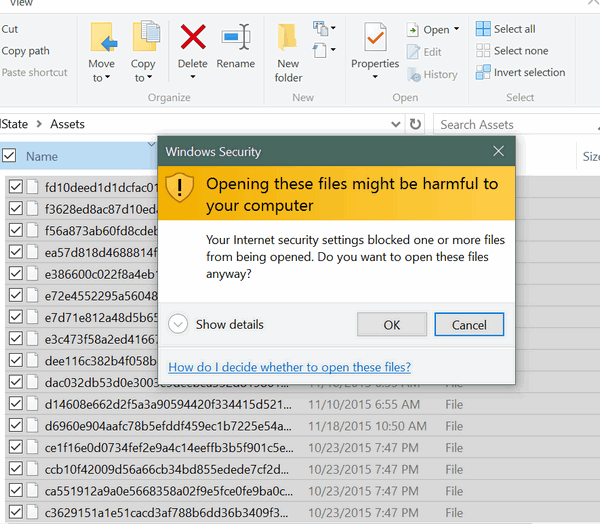600x524 pixels.
Task: Click the ccb10f42009d56a6 file icon
Action: [x=33, y=468]
